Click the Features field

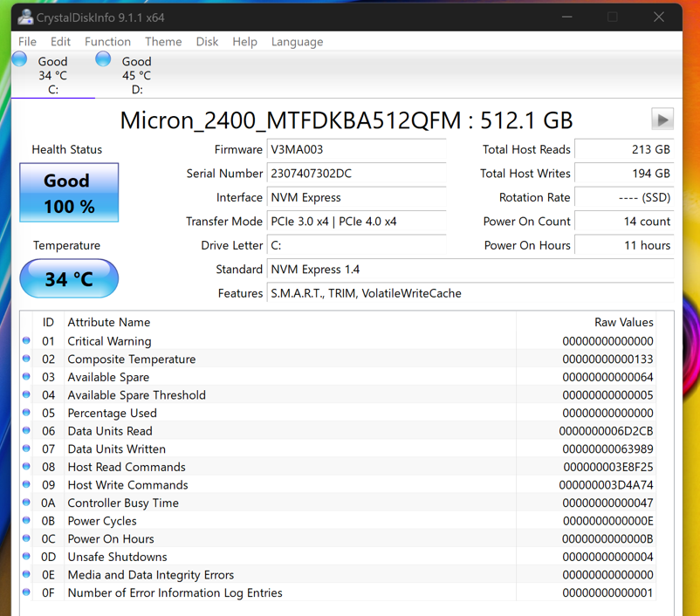click(x=470, y=293)
